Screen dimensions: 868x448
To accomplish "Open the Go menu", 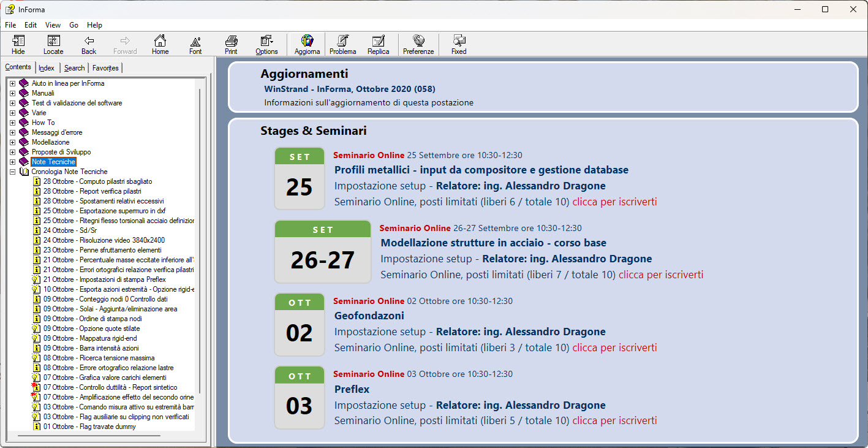I will [74, 25].
